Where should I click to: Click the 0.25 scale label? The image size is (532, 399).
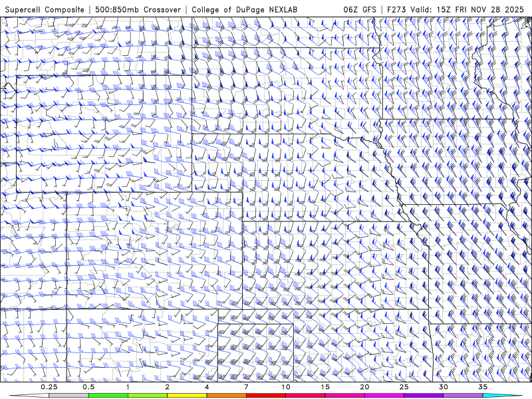[49, 387]
